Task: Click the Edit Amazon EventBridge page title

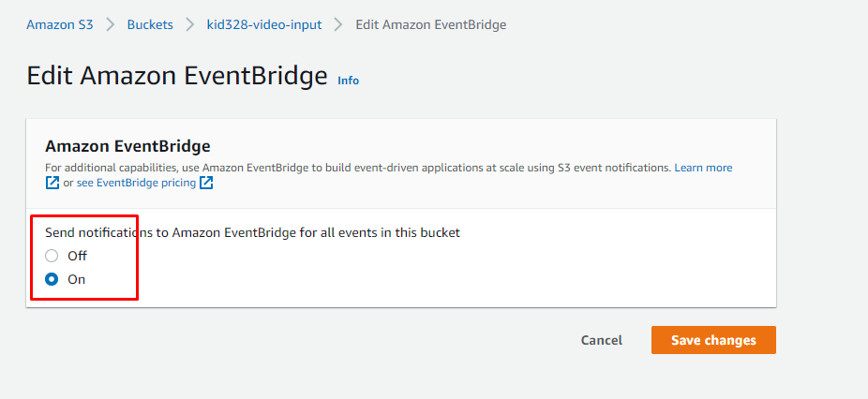Action: click(x=177, y=76)
